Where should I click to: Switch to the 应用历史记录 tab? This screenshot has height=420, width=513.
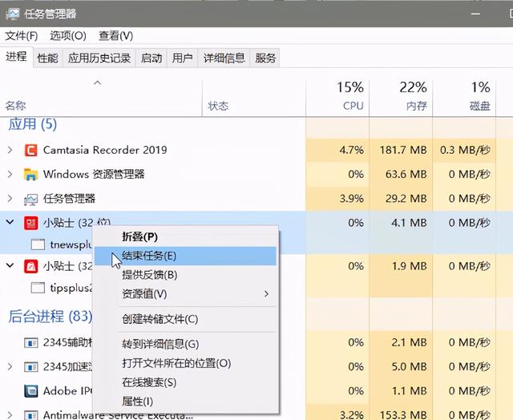pos(99,59)
